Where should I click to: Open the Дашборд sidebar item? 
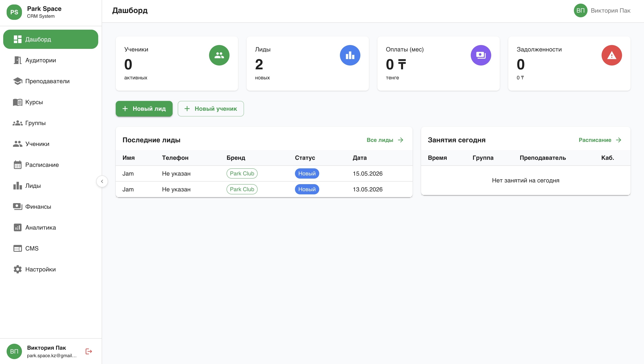click(51, 39)
